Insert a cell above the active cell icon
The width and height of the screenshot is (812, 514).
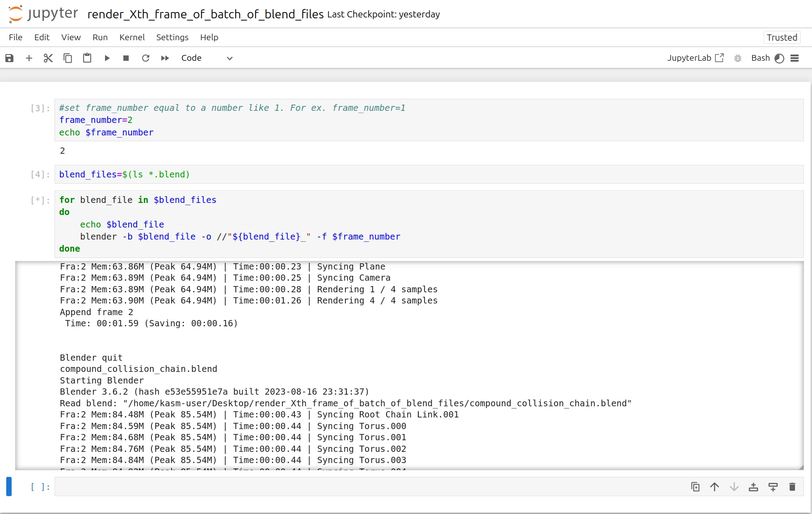[753, 487]
